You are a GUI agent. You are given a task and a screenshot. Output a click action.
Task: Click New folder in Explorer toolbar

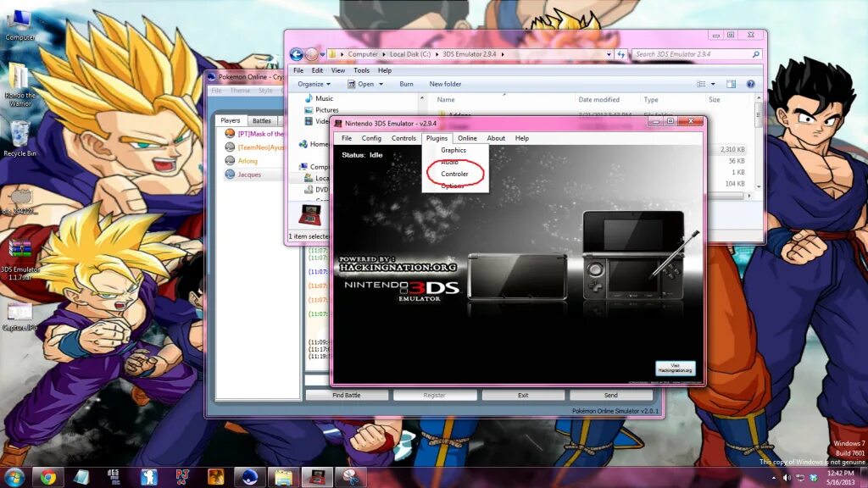(x=445, y=84)
